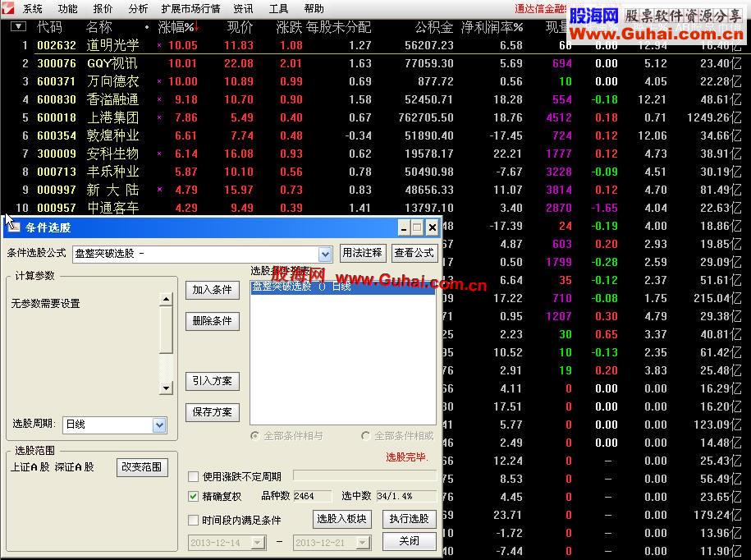Click the 保存方案 button
This screenshot has width=751, height=560.
tap(213, 412)
